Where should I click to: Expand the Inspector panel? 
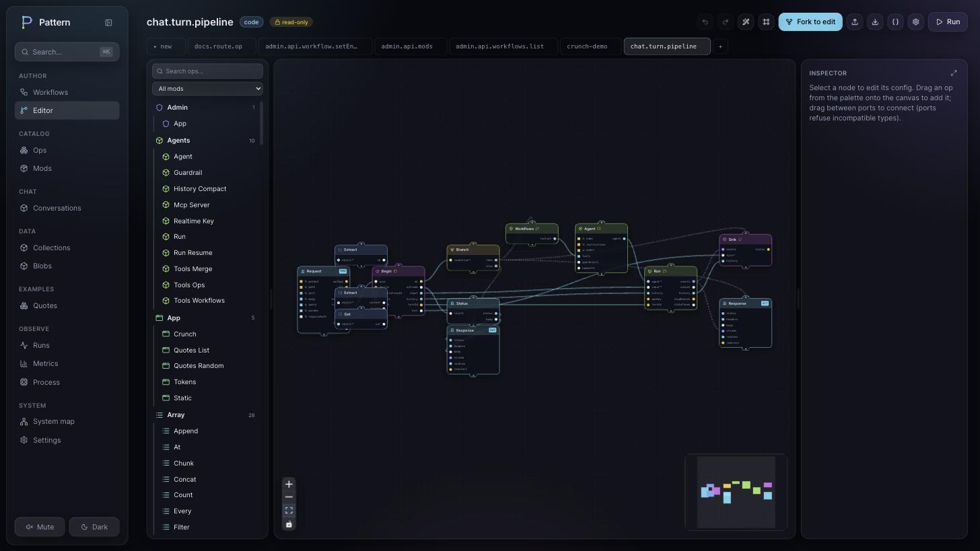(953, 73)
